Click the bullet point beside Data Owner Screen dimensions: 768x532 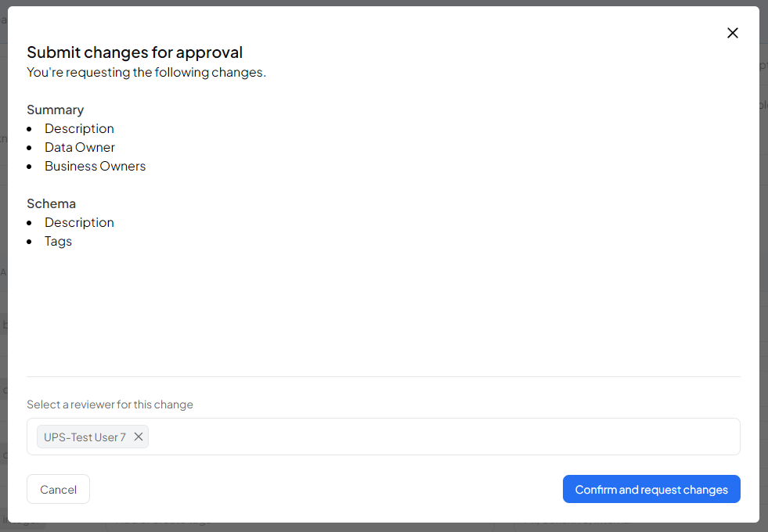coord(30,148)
